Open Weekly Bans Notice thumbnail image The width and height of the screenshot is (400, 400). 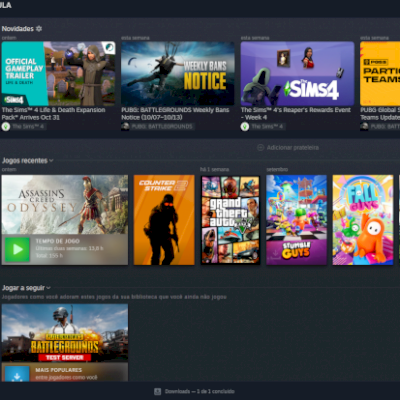[178, 74]
